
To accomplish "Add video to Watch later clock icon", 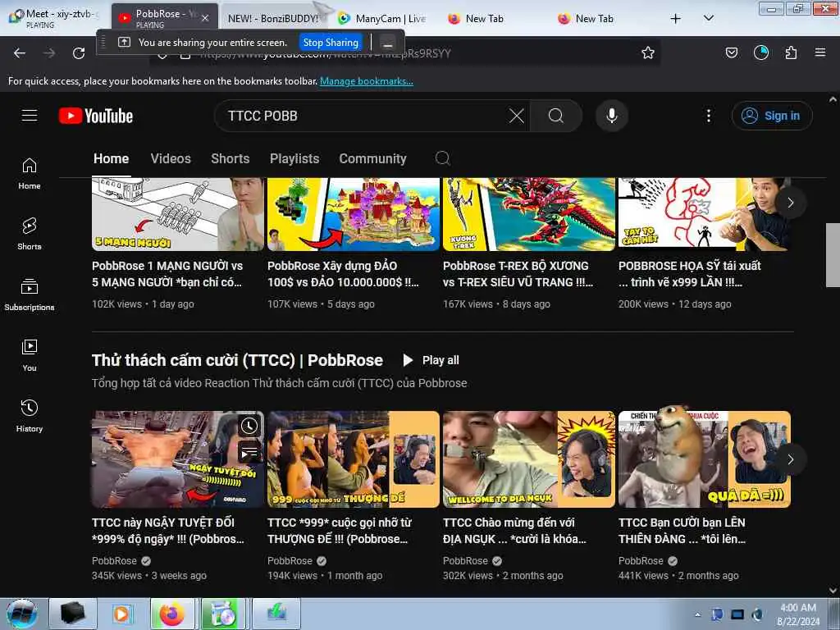I will [x=249, y=426].
